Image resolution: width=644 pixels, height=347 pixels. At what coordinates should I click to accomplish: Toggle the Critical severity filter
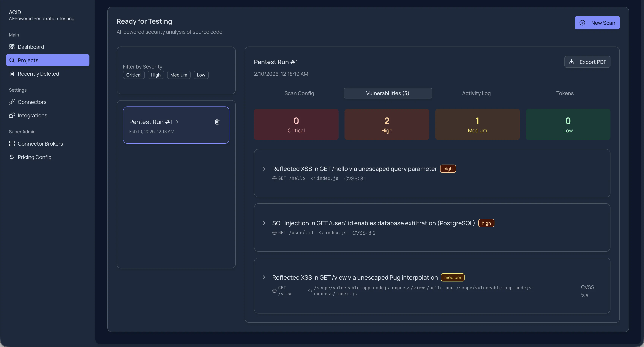pos(134,75)
